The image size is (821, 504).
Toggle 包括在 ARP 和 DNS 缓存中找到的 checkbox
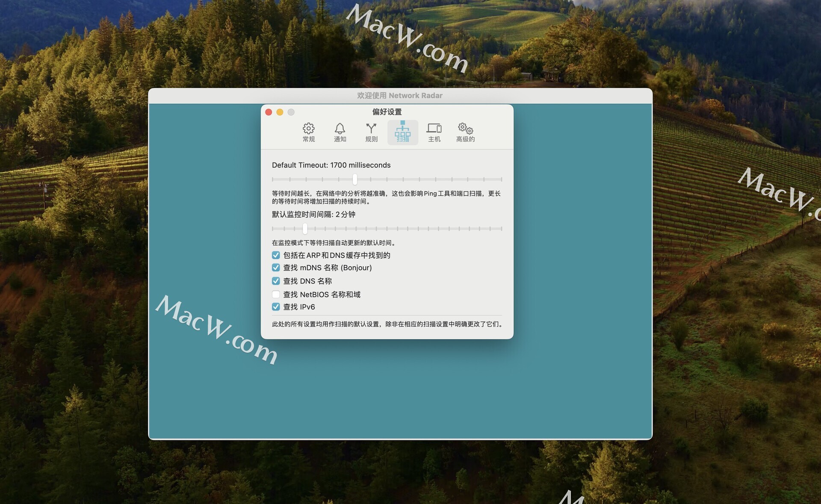276,255
